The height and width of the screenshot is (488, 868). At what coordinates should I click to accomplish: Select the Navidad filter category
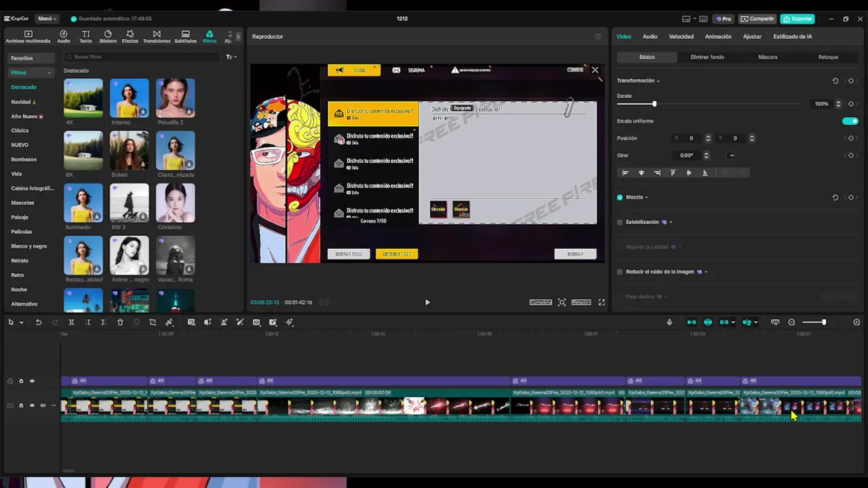click(23, 102)
